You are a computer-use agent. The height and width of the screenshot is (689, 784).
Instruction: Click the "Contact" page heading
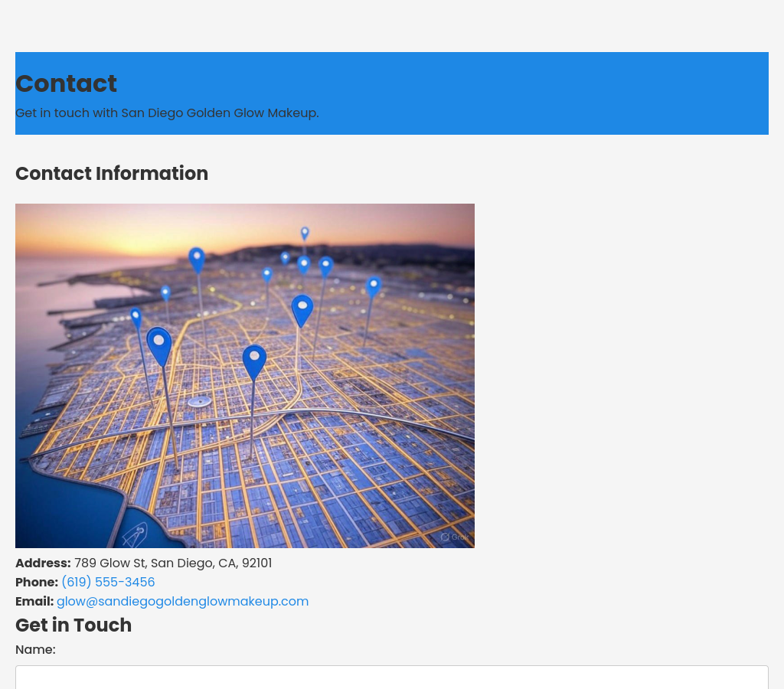pyautogui.click(x=66, y=83)
